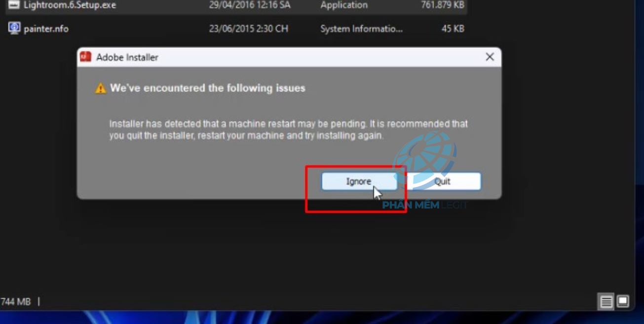Close the Adobe Installer dialog
The height and width of the screenshot is (324, 644).
(x=490, y=57)
